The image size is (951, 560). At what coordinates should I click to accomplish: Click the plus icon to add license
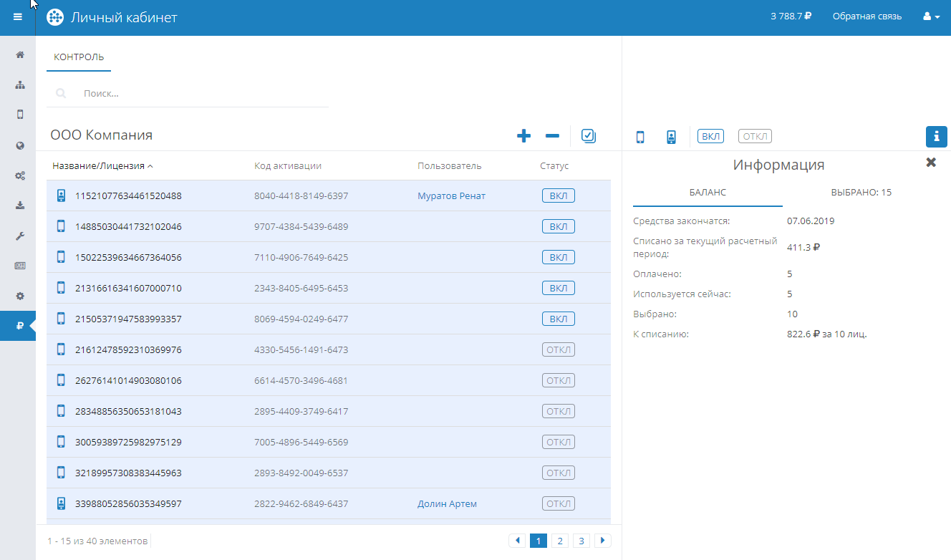click(x=523, y=136)
